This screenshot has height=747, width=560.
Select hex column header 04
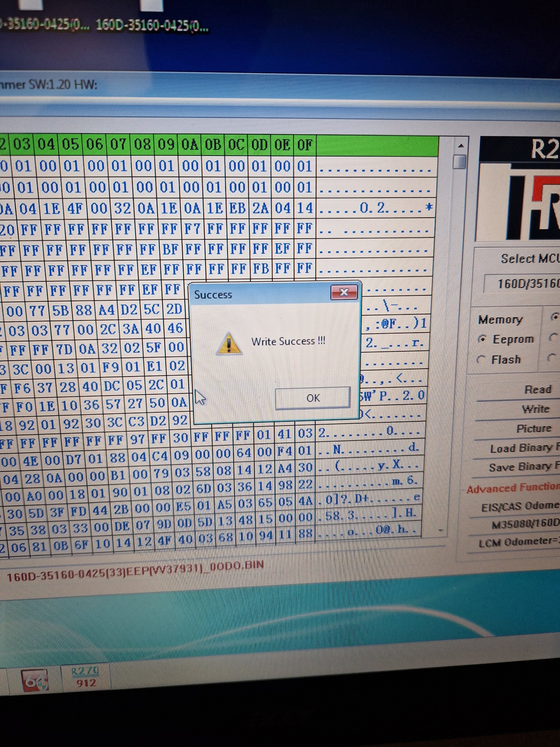click(x=47, y=145)
